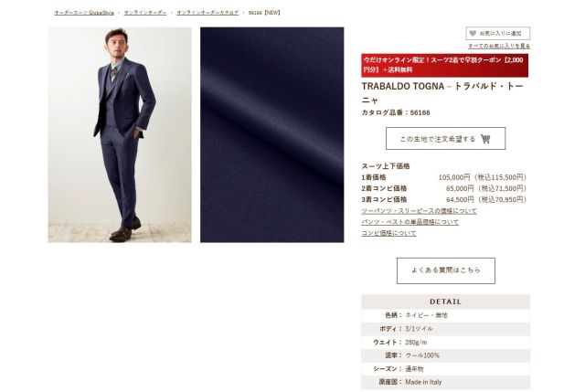Click the お気に入りに追加 label text
585x392 pixels.
click(x=500, y=33)
